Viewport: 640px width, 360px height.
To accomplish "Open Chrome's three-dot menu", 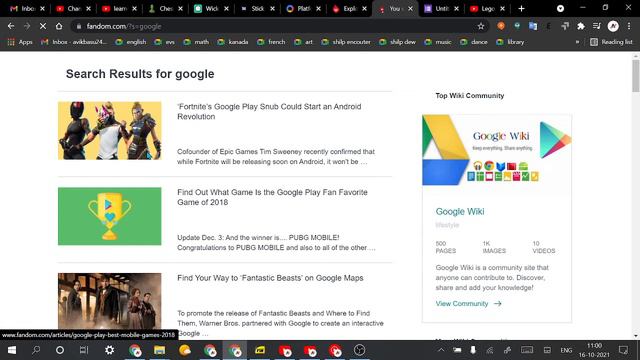I will point(629,26).
